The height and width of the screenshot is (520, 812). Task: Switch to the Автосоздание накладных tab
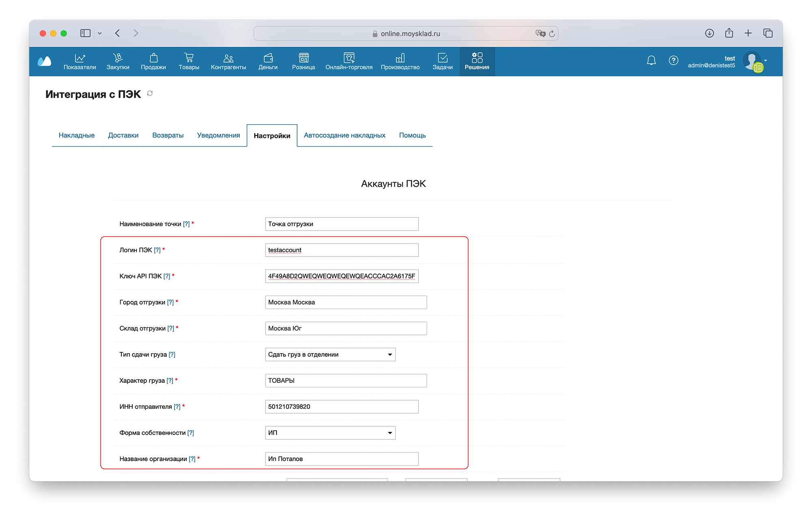coord(344,135)
